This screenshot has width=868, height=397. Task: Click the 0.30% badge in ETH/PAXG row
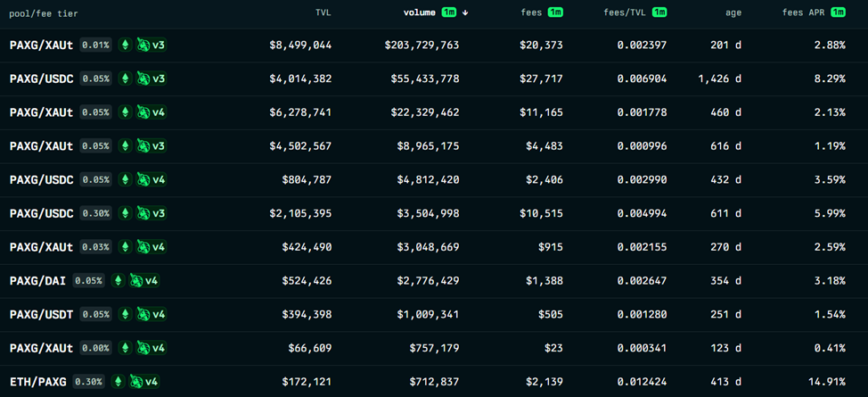click(88, 382)
